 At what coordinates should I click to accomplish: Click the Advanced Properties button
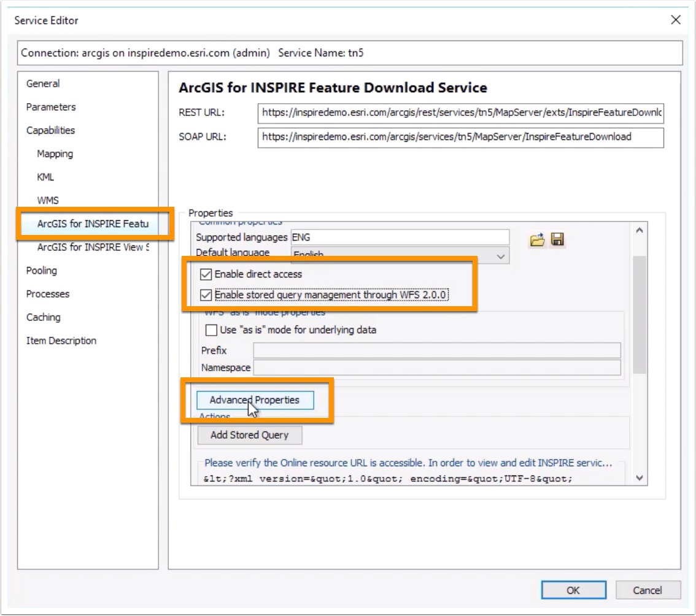pos(255,400)
